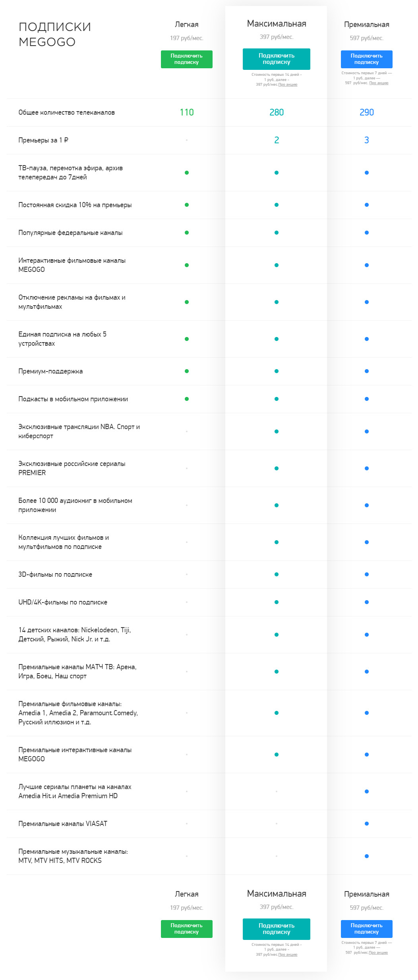Image resolution: width=418 pixels, height=980 pixels.
Task: Open top 'Про акцию' link under Премиальная
Action: (x=379, y=83)
